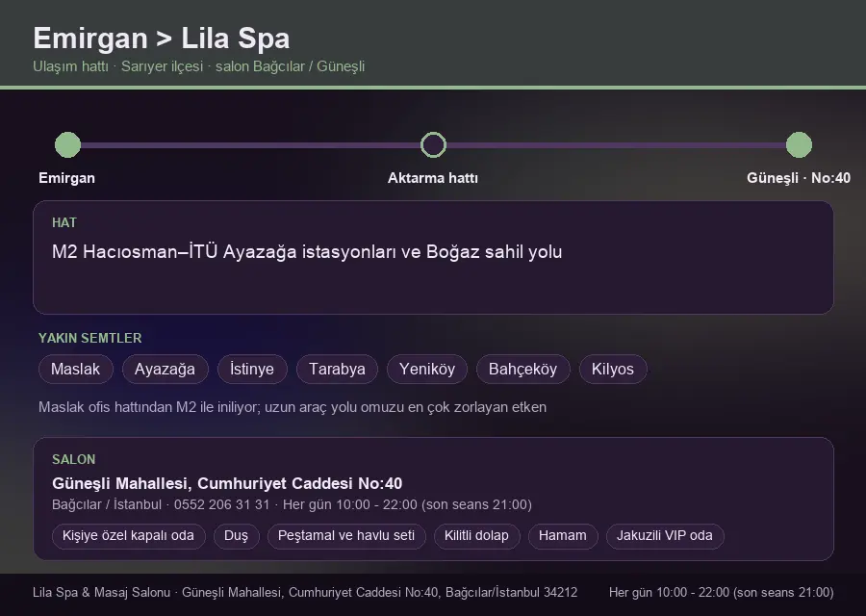Click the Peştamal ve havlu seti tag
This screenshot has height=616, width=866.
tap(346, 536)
